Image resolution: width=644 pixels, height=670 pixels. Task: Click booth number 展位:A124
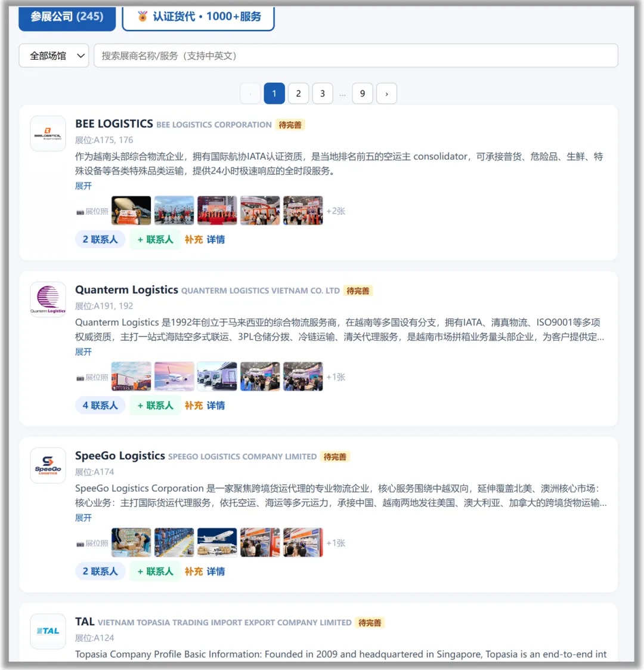coord(95,638)
